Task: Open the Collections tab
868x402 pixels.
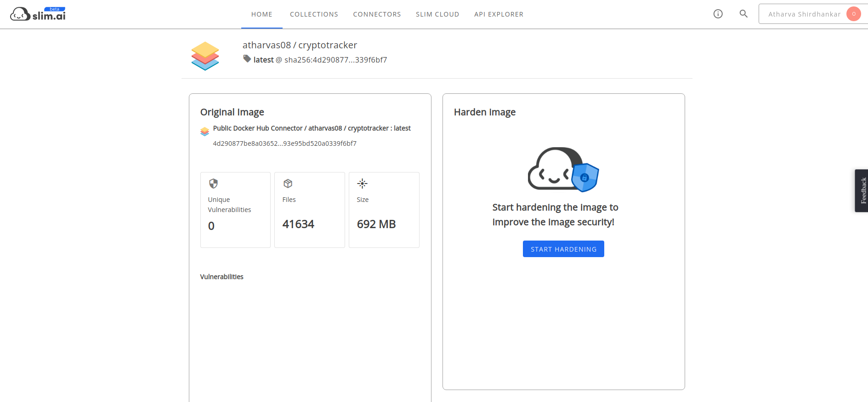Action: point(314,14)
